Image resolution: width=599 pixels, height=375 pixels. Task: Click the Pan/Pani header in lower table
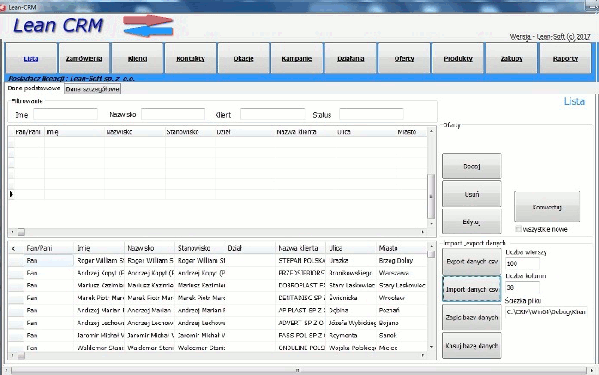[49, 248]
